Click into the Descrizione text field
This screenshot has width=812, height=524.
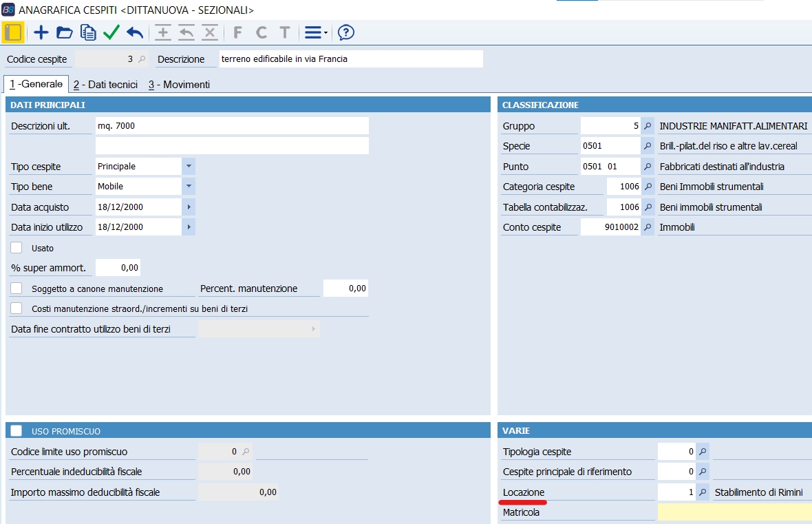(x=351, y=59)
